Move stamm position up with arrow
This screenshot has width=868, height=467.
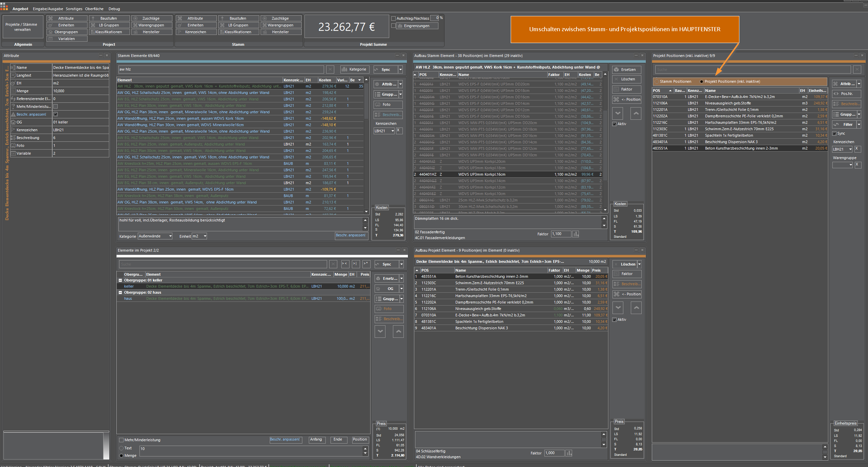coord(636,113)
